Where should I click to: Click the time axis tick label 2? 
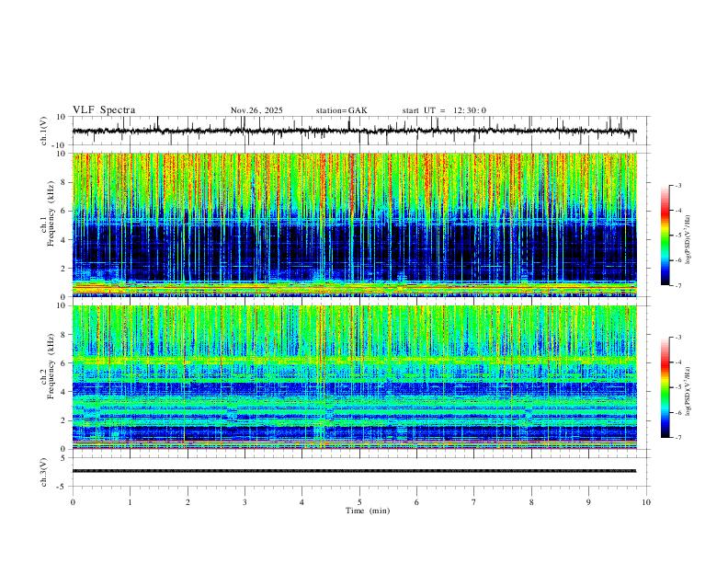[x=188, y=502]
